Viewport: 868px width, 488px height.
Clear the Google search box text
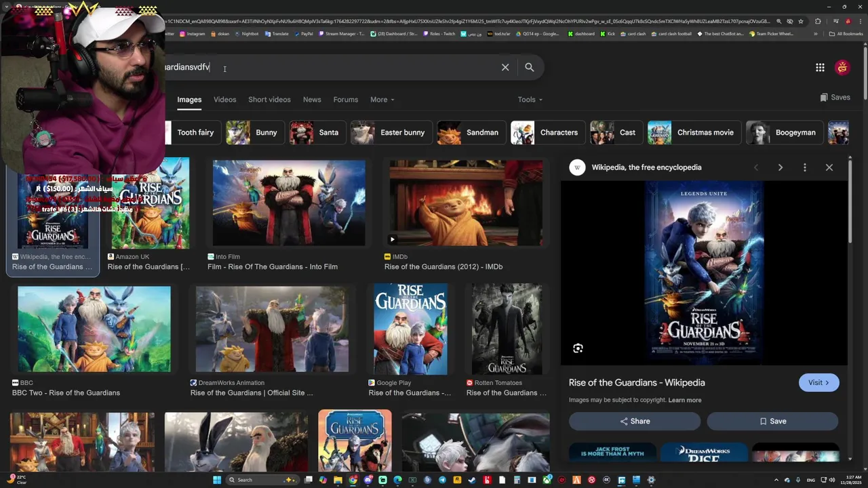point(505,67)
